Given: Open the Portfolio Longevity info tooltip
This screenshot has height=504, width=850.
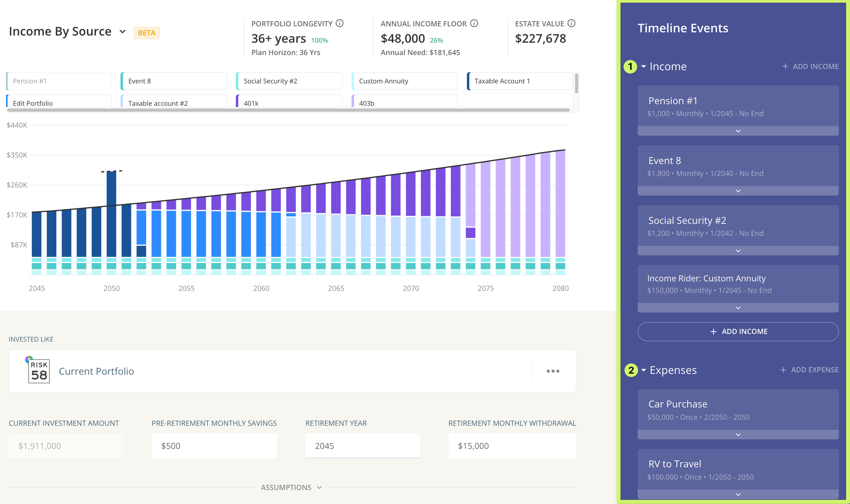Looking at the screenshot, I should (340, 23).
